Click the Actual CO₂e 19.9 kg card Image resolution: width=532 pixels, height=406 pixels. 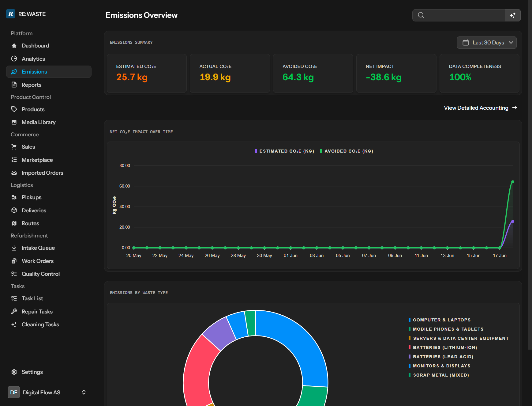pos(230,74)
